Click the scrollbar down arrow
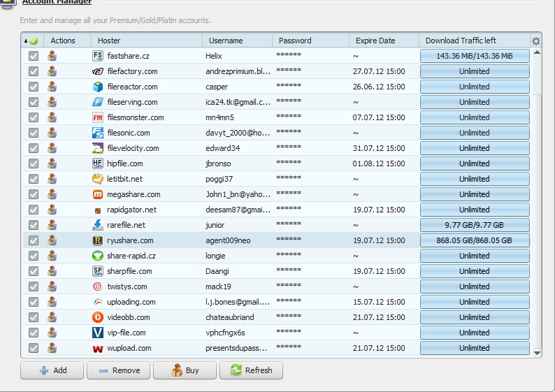The image size is (555, 392). (x=537, y=353)
